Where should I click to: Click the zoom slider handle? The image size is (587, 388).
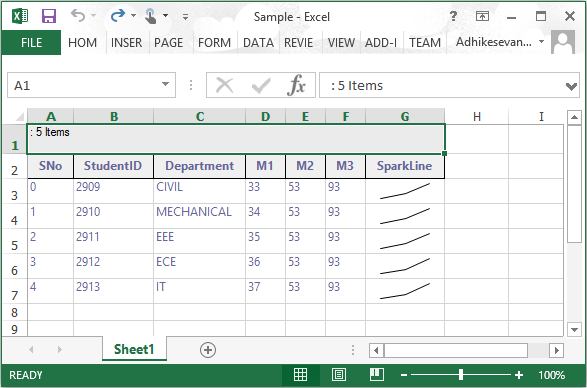coord(461,375)
